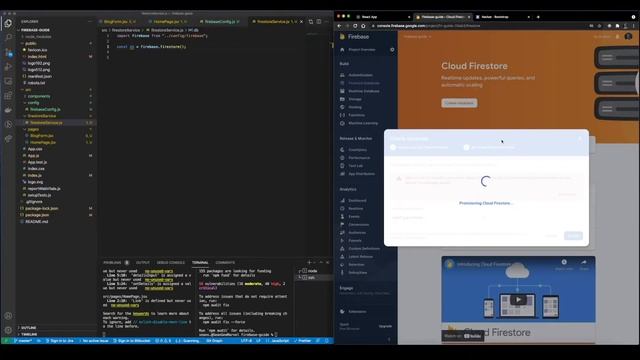The width and height of the screenshot is (640, 360).
Task: Select the zsh terminal in terminal list
Action: pos(311,278)
